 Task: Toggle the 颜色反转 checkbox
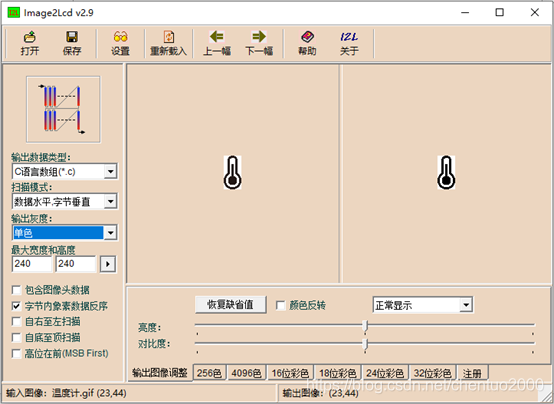pyautogui.click(x=281, y=305)
